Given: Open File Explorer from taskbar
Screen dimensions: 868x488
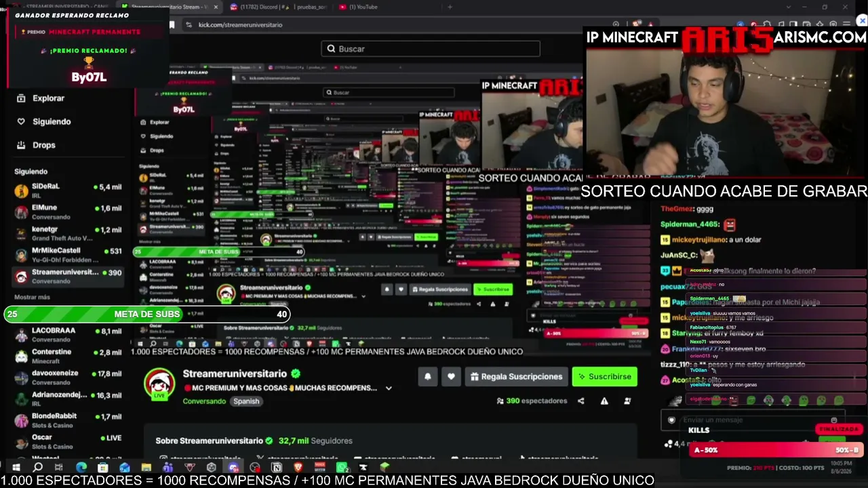Looking at the screenshot, I should (x=146, y=467).
